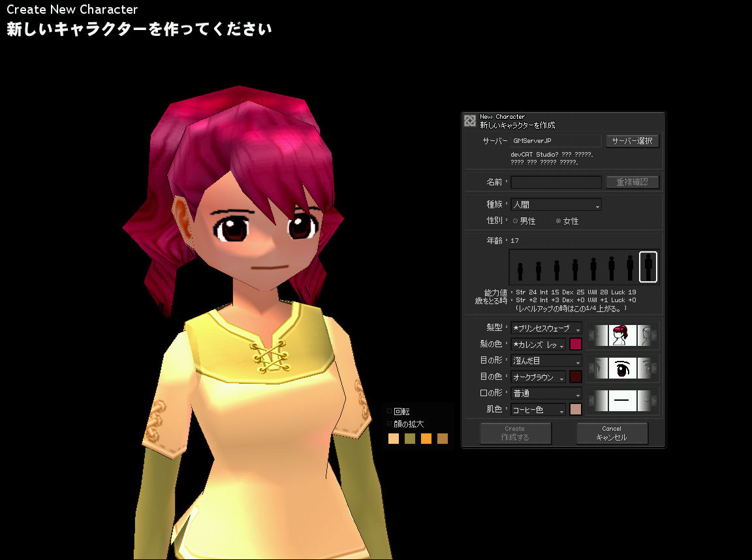Click the next eye shape arrow
The width and height of the screenshot is (752, 560).
click(x=655, y=369)
